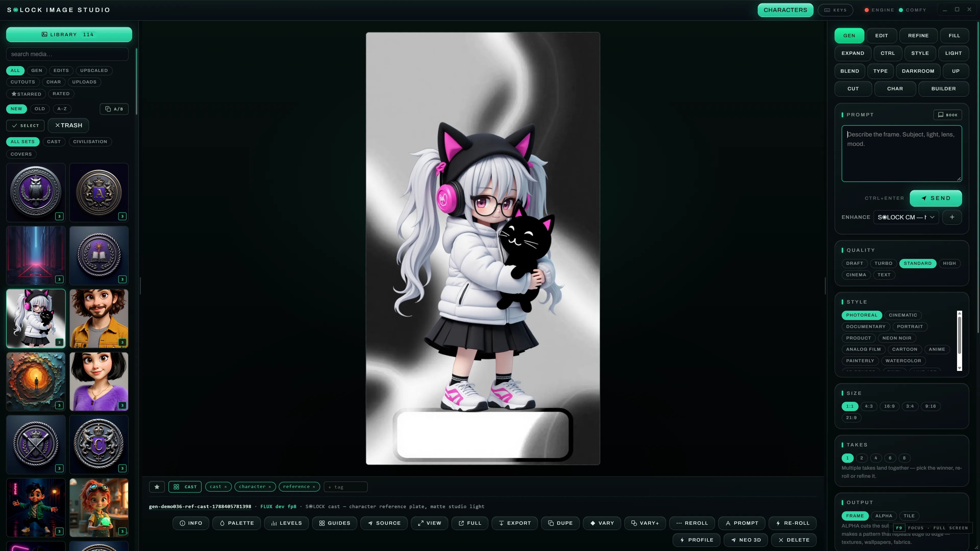Viewport: 980px width, 551px height.
Task: Open the CUT mode tab
Action: 853,89
